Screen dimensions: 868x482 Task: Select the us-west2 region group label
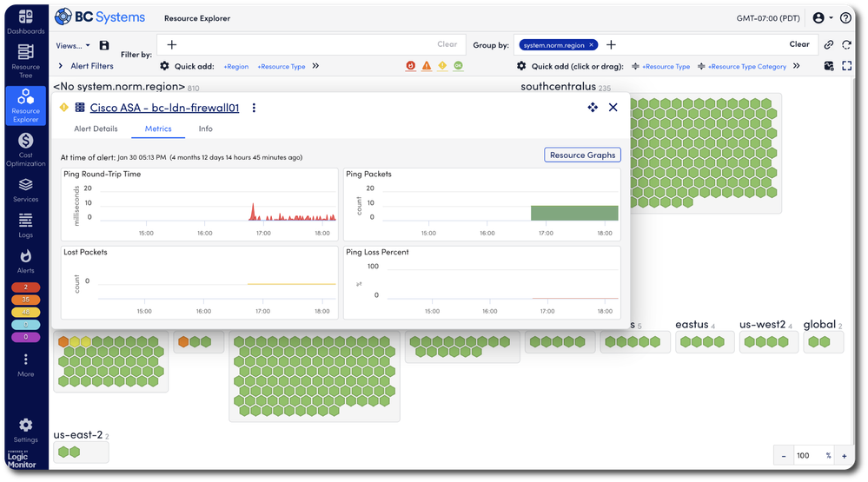coord(762,325)
